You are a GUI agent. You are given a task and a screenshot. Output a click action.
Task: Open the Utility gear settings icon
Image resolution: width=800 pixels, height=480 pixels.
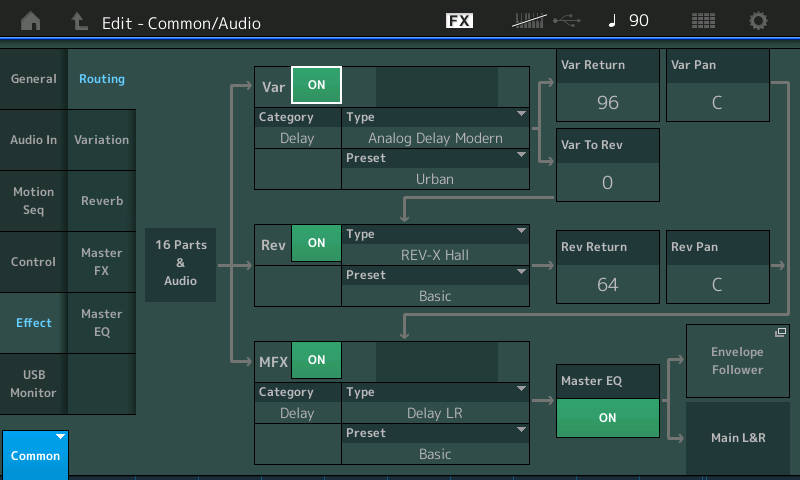tap(759, 21)
